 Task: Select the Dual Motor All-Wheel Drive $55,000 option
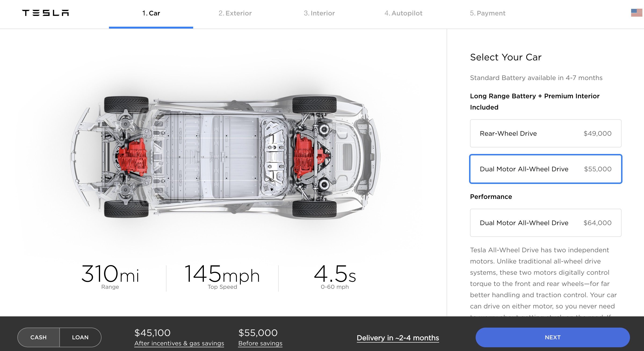(x=545, y=169)
